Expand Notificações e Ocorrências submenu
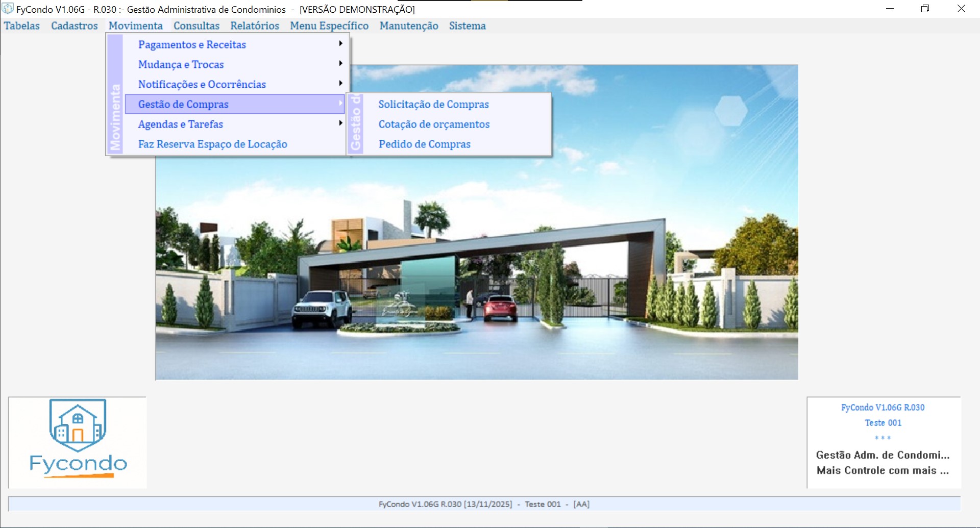This screenshot has height=528, width=980. click(202, 85)
